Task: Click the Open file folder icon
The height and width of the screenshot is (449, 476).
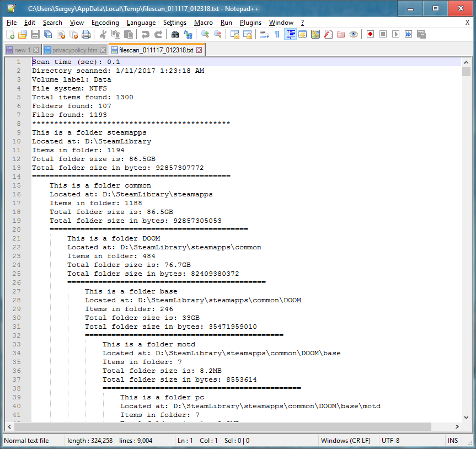Action: [23, 34]
